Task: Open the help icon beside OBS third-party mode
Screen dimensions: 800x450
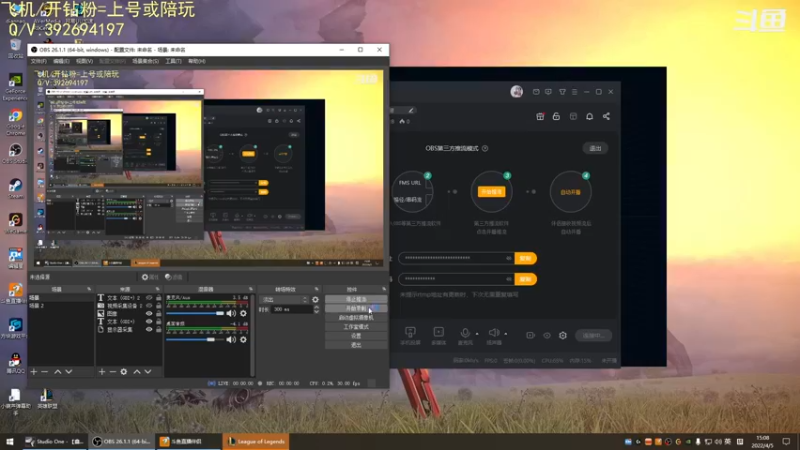Action: 485,148
